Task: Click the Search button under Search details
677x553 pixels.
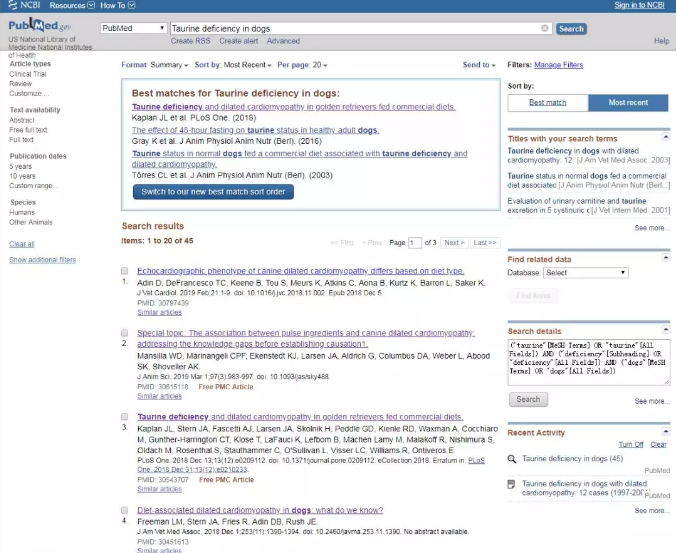Action: click(528, 399)
